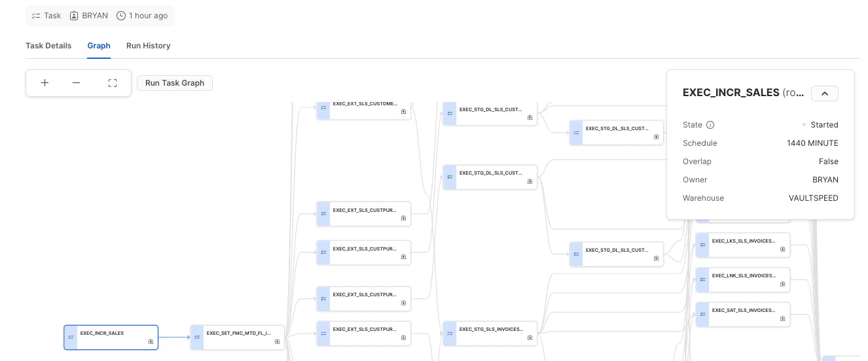Click task icon on EXEC_LNK_SLS_INVOICES node
868x361 pixels.
tap(702, 280)
